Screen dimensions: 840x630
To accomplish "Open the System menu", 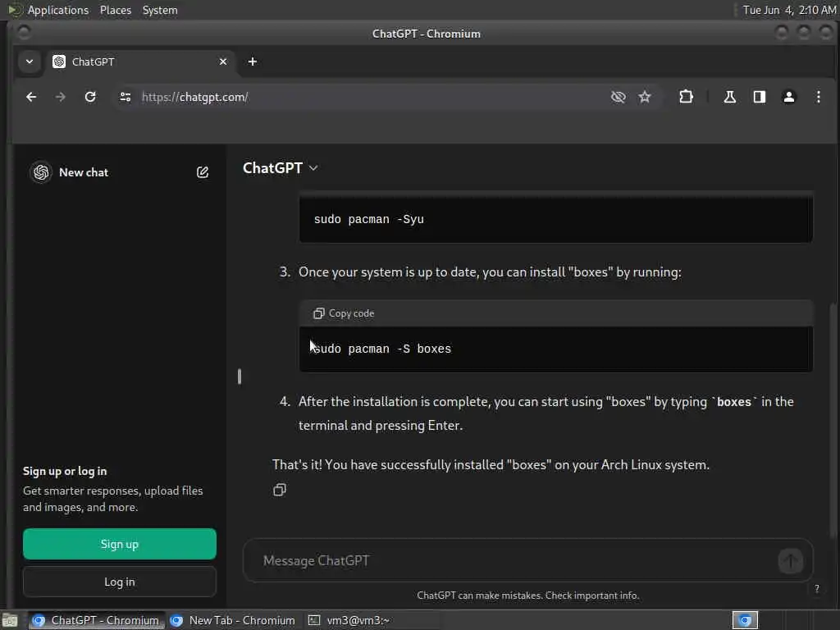I will 160,10.
